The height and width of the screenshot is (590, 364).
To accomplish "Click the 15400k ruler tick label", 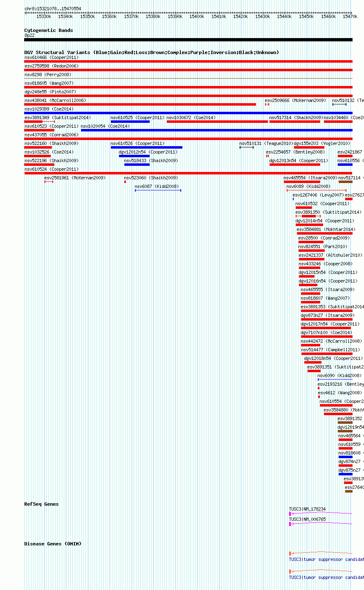I will point(197,16).
